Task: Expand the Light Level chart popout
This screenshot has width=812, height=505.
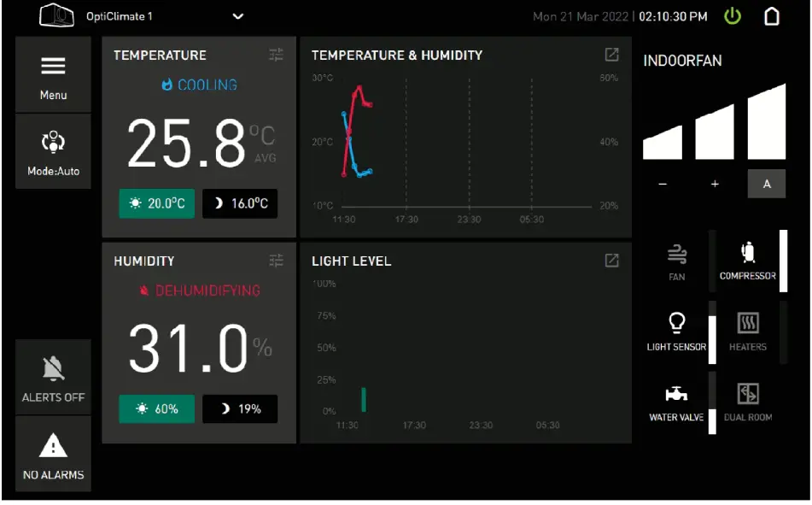Action: 611,261
